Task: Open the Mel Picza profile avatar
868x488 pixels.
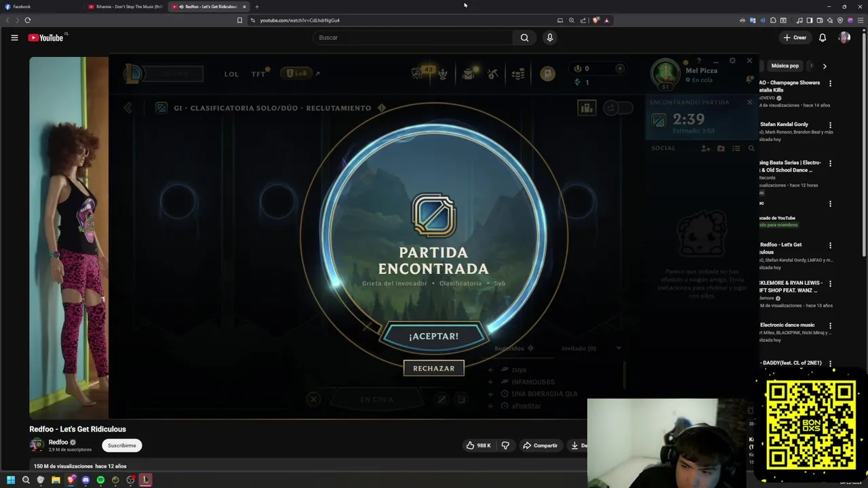Action: [665, 74]
